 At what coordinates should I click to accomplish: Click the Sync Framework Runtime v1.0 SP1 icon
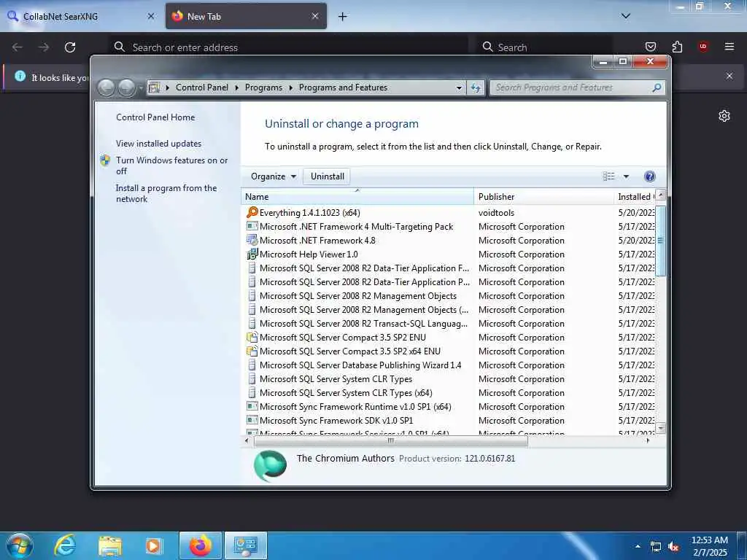tap(252, 406)
